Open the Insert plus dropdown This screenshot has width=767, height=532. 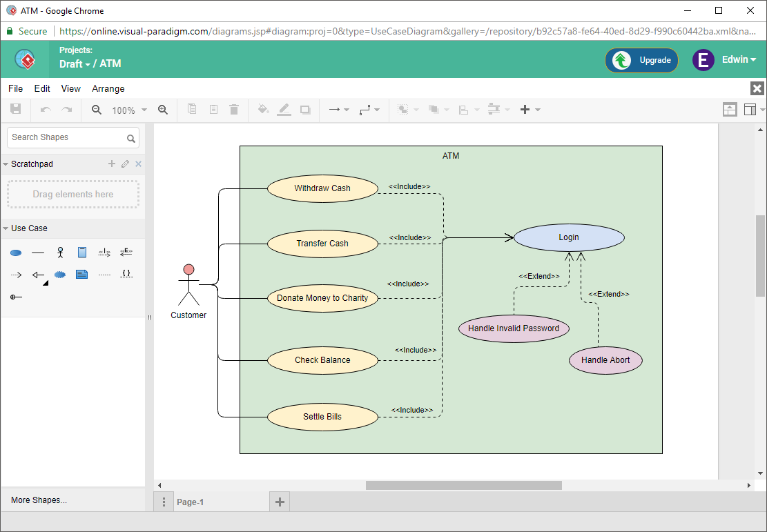(x=530, y=110)
